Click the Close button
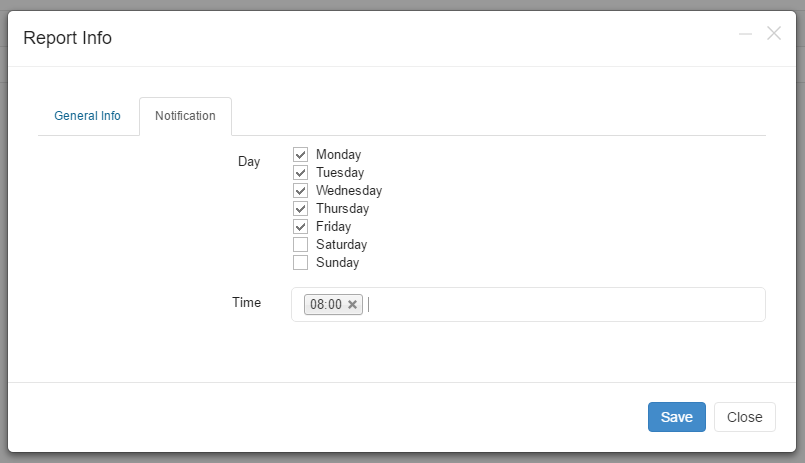The width and height of the screenshot is (805, 463). coord(744,417)
